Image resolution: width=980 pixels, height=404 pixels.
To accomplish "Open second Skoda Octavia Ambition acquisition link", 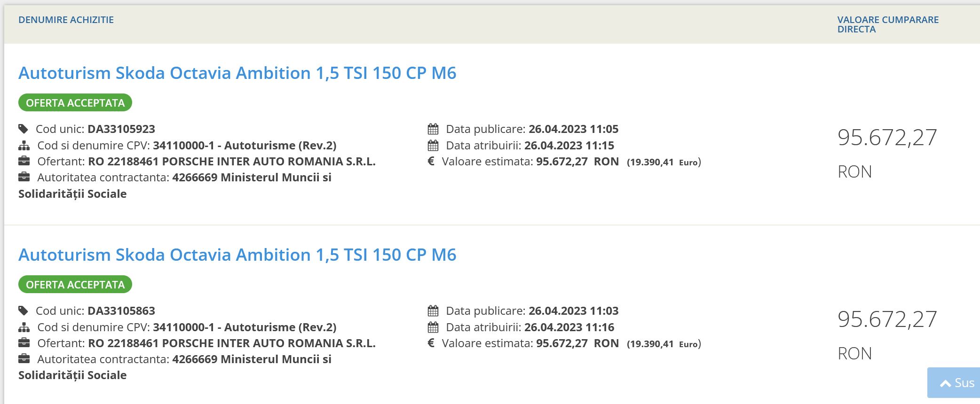I will coord(237,255).
